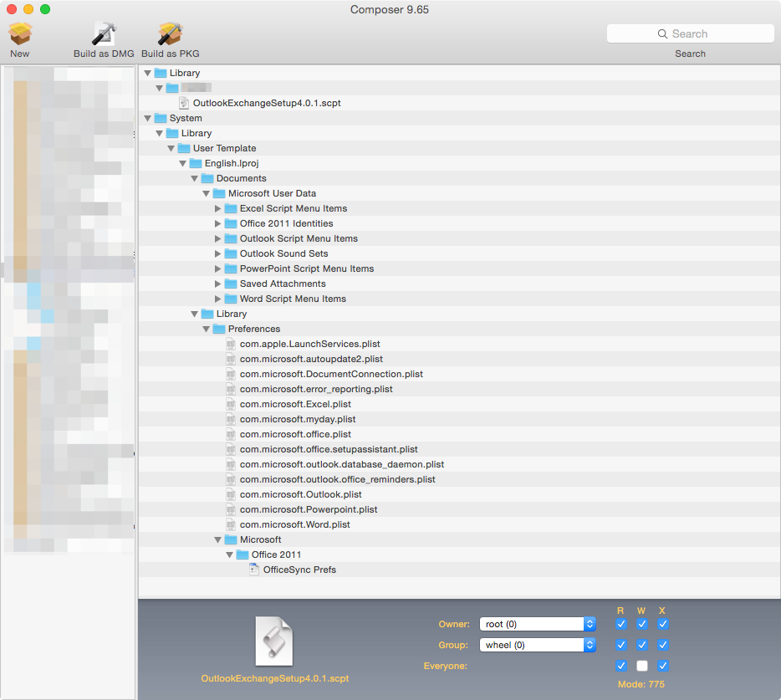Select com.microsoft.DocumentConnection.plist row
The height and width of the screenshot is (700, 781).
[459, 374]
